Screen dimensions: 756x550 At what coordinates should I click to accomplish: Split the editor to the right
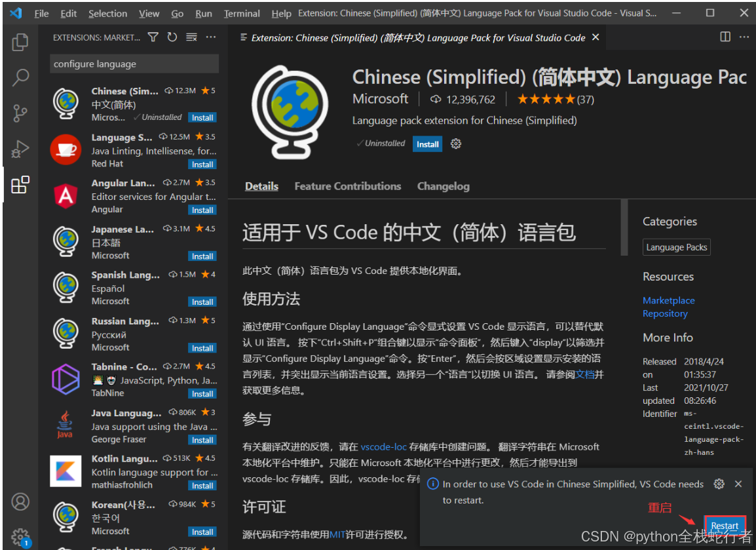click(725, 37)
